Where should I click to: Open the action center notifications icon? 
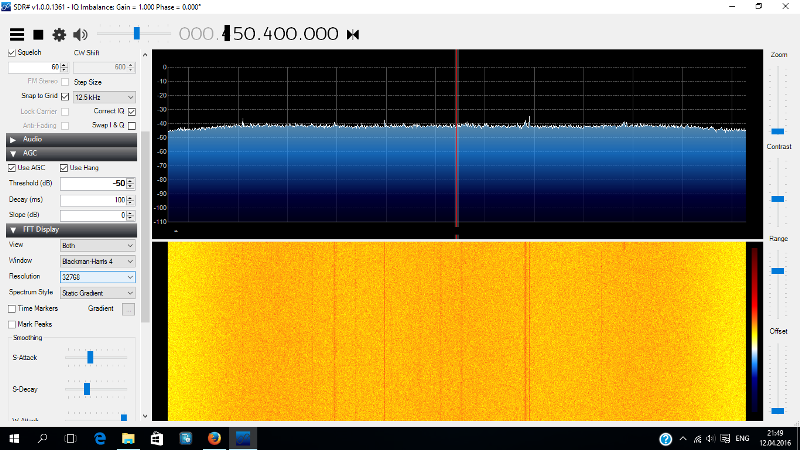(x=726, y=439)
